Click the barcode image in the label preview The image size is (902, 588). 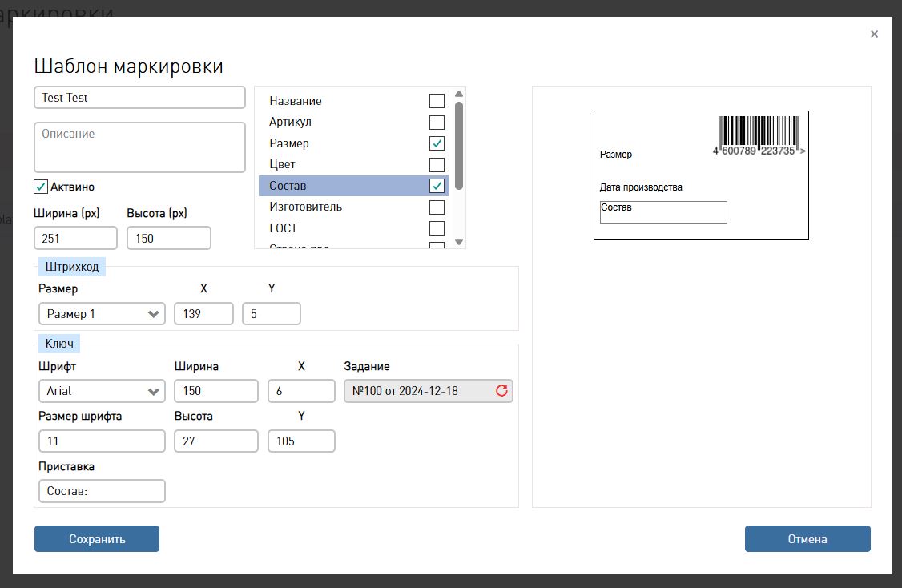coord(759,135)
